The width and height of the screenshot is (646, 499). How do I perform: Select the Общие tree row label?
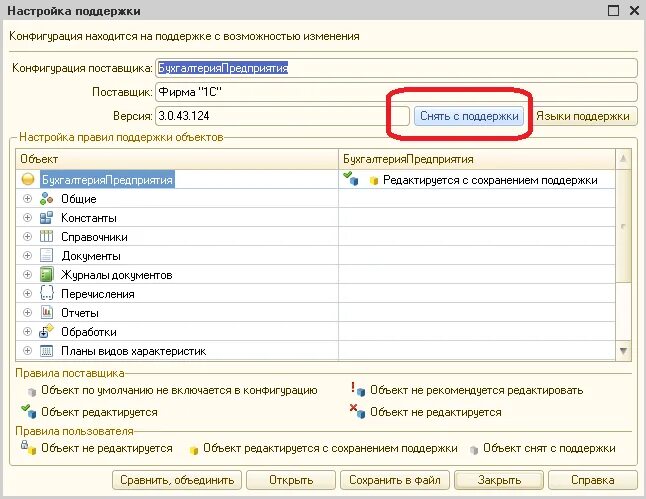tap(79, 199)
